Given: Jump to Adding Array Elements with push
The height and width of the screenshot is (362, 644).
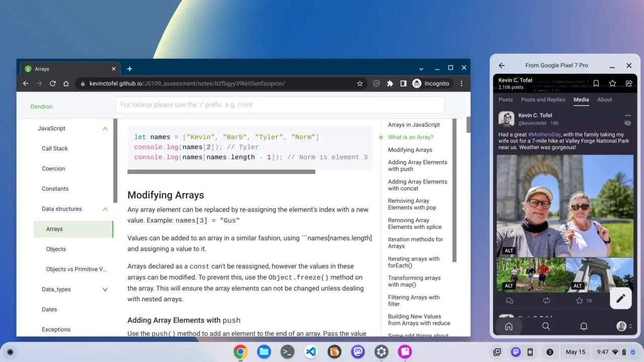Looking at the screenshot, I should point(418,165).
